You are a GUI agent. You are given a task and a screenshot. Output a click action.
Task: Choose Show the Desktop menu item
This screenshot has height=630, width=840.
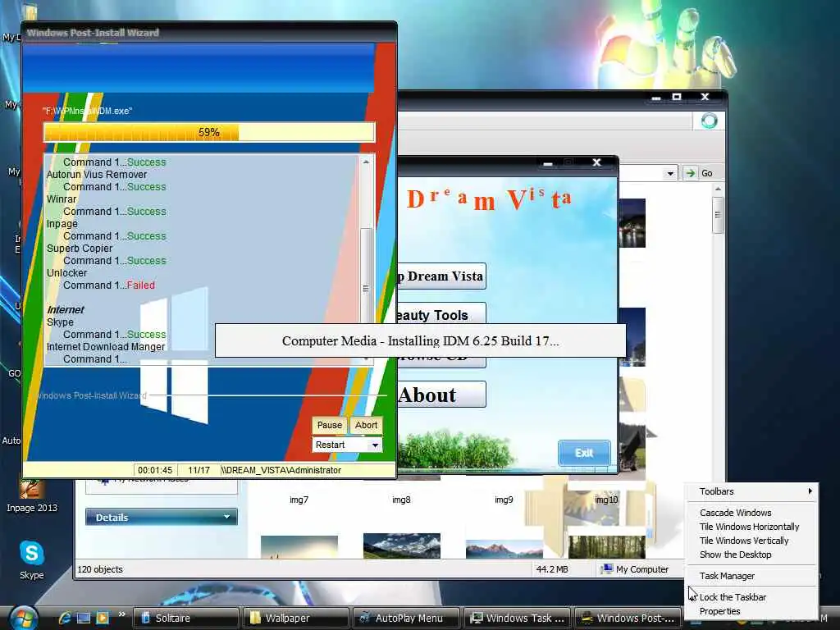751,555
